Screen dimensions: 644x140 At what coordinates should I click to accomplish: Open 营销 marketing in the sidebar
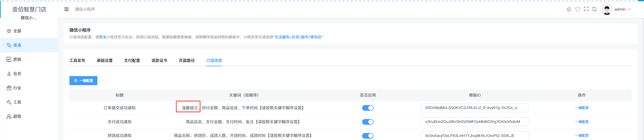17,60
